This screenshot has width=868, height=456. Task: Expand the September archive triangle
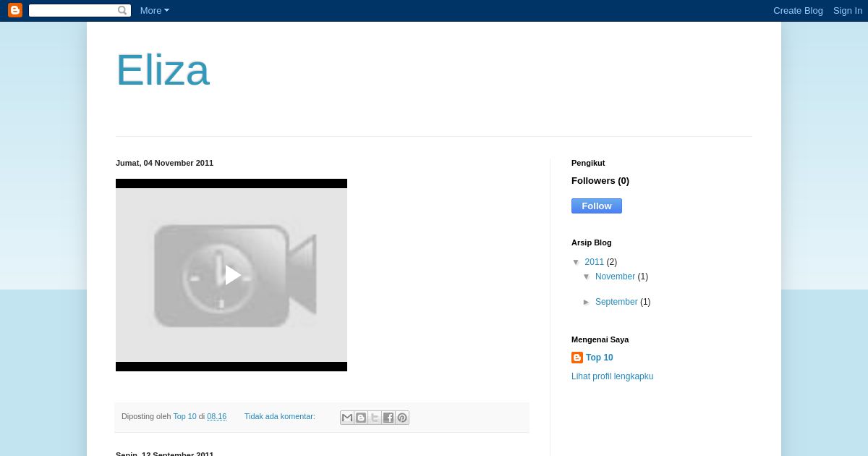(587, 303)
